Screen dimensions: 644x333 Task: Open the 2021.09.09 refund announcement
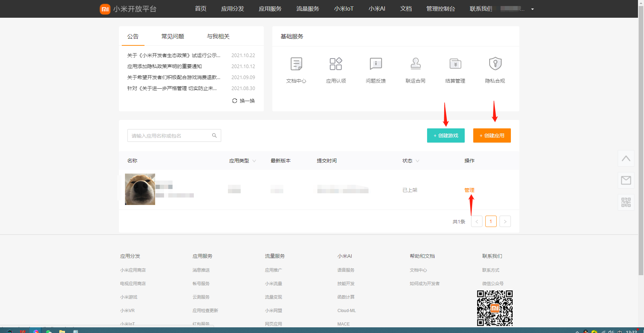pos(174,77)
